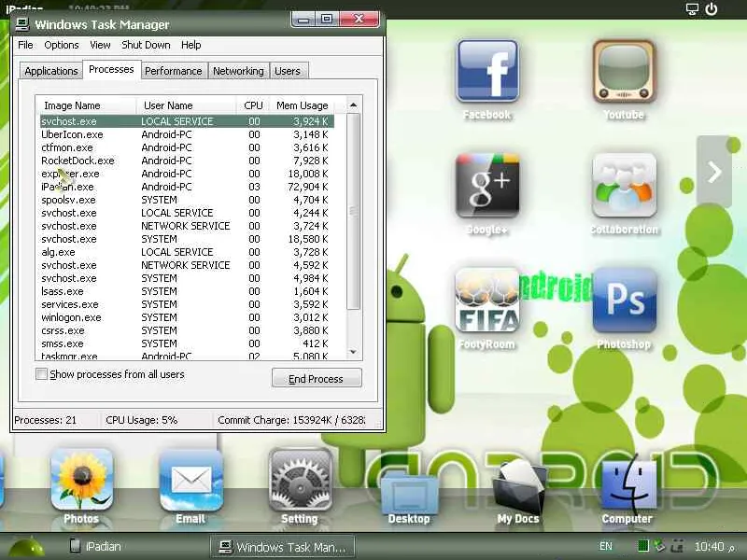Open the Shut Down menu

[x=146, y=45]
